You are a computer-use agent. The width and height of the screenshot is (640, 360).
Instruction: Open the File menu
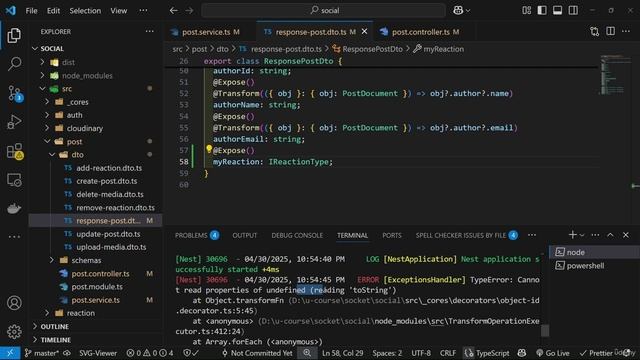(x=31, y=11)
